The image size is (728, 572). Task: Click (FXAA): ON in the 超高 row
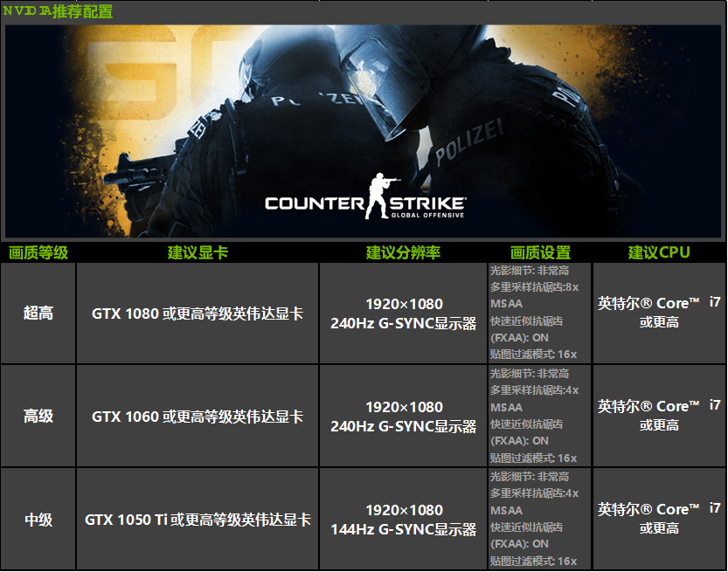[x=519, y=338]
